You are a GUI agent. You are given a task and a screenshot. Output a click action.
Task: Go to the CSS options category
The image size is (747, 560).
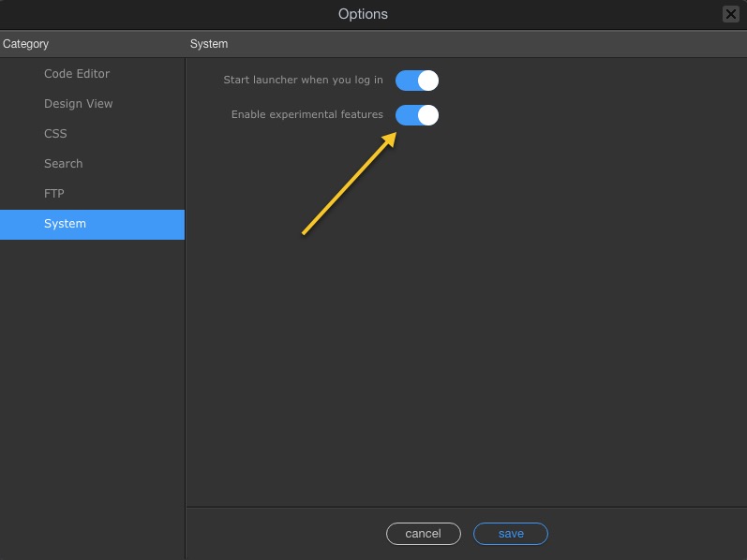click(55, 134)
